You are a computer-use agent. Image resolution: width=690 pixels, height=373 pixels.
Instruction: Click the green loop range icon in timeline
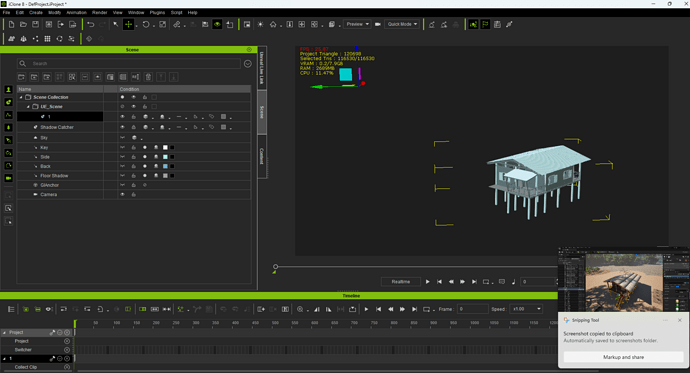143,309
